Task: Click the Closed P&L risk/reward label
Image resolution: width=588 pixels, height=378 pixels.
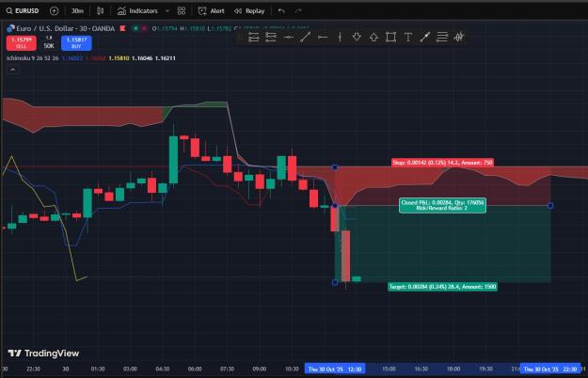Action: point(442,205)
